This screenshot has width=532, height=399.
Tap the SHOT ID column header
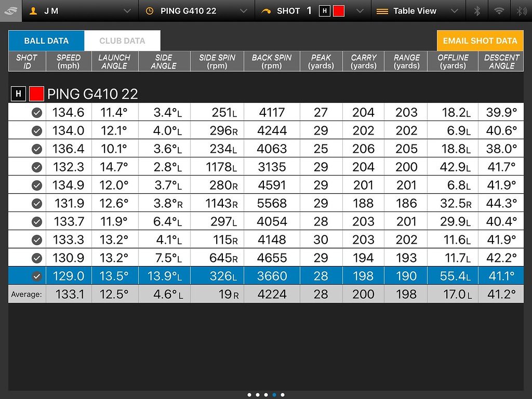pos(27,61)
